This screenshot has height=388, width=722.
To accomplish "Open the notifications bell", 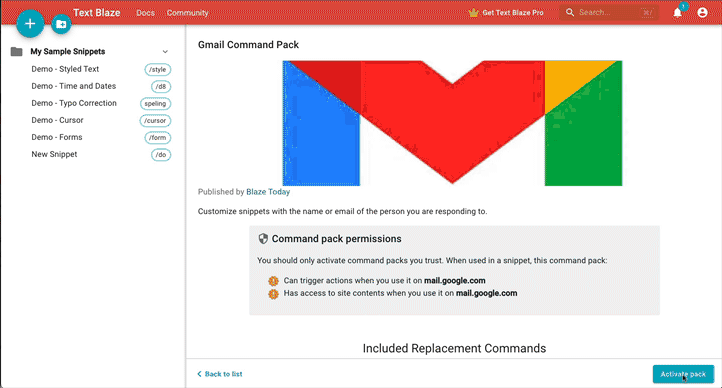I will tap(677, 13).
